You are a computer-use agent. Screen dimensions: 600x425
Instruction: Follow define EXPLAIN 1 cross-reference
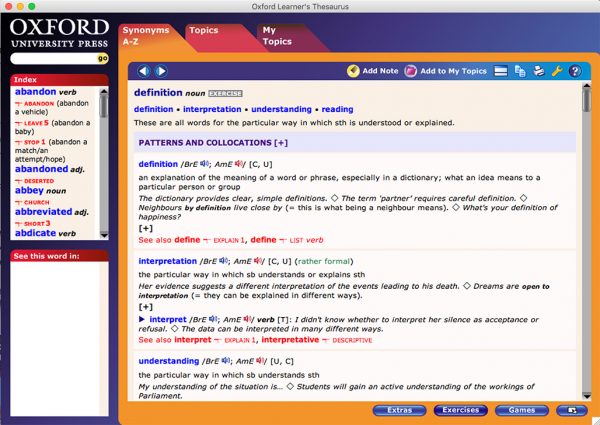pos(209,240)
